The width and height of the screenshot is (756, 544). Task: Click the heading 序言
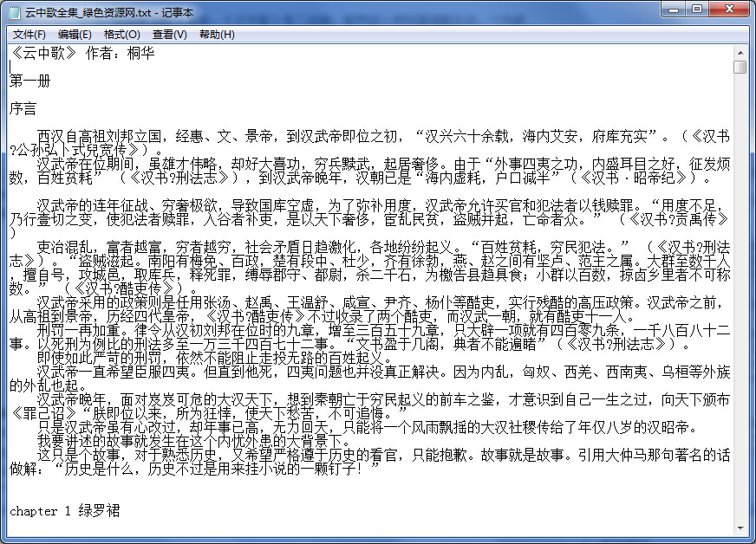point(23,108)
